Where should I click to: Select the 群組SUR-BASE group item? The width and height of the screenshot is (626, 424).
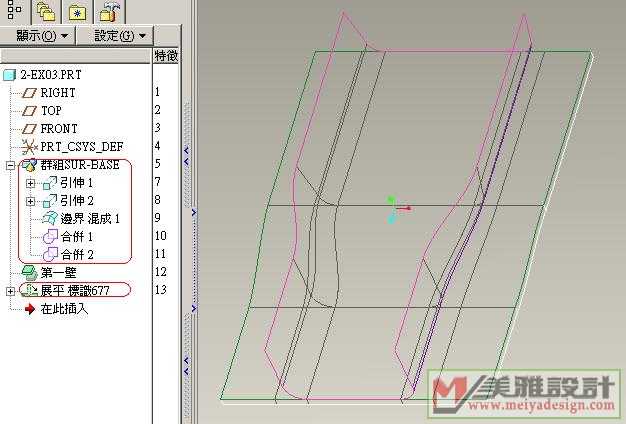coord(80,165)
